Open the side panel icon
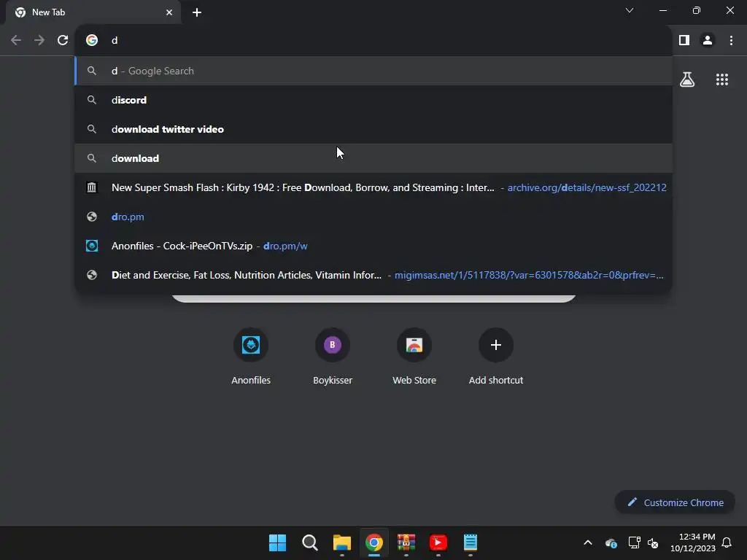 pos(684,40)
